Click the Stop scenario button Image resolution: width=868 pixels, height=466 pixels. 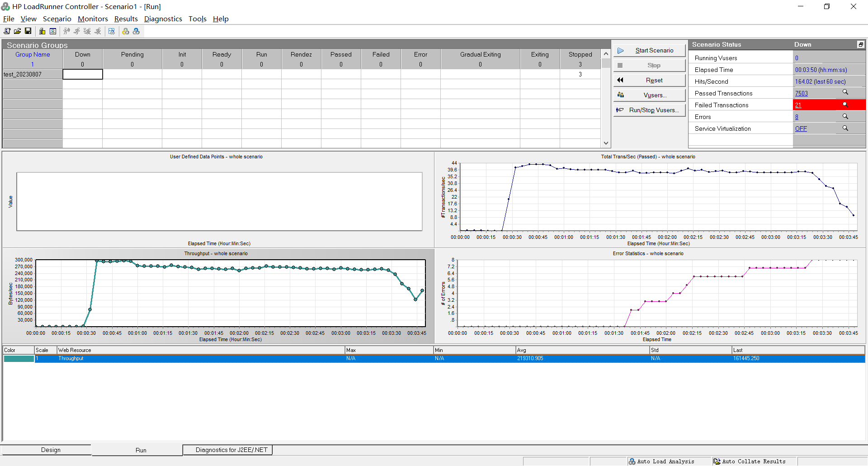(649, 65)
